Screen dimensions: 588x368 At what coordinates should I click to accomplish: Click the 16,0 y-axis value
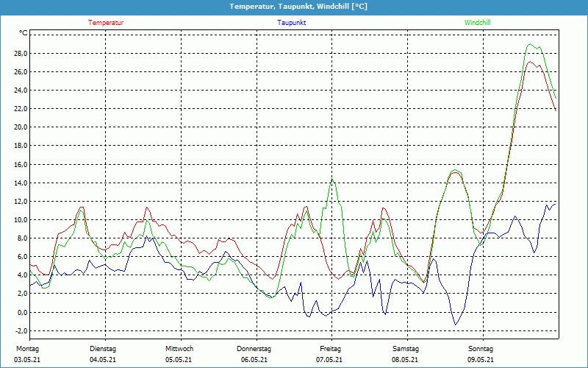(x=21, y=164)
